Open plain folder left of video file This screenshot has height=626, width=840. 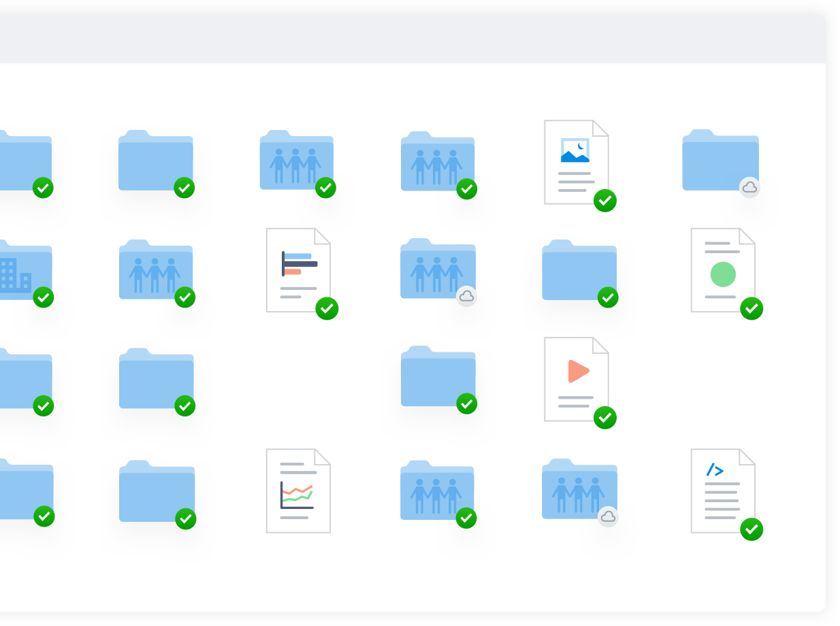point(438,378)
